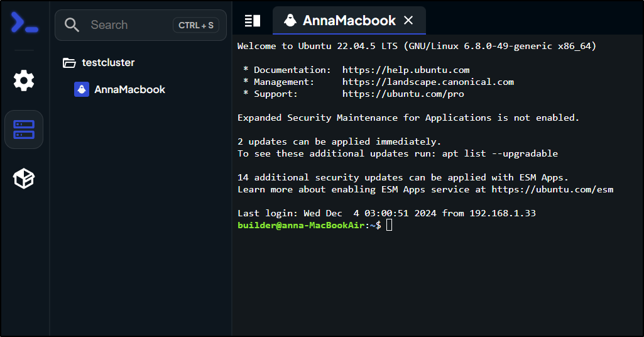Click 'Expanded Security Maintenance' line
This screenshot has width=644, height=337.
(408, 118)
